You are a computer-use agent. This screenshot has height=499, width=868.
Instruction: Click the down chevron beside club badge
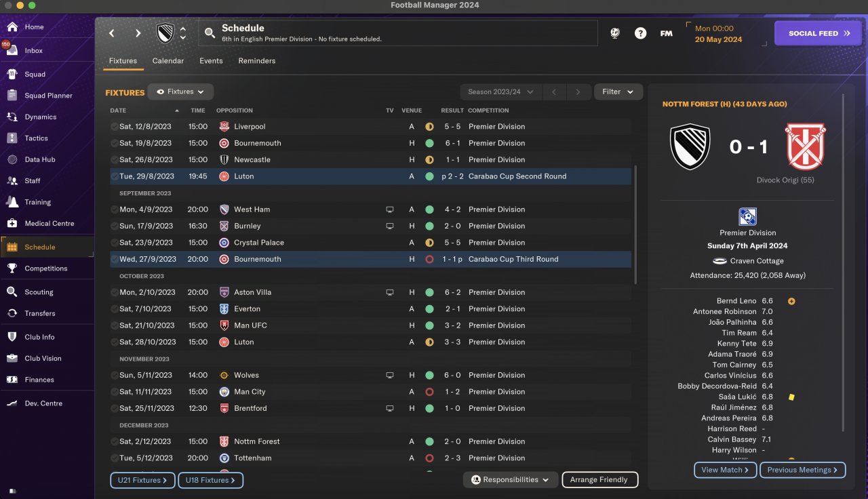tap(182, 38)
